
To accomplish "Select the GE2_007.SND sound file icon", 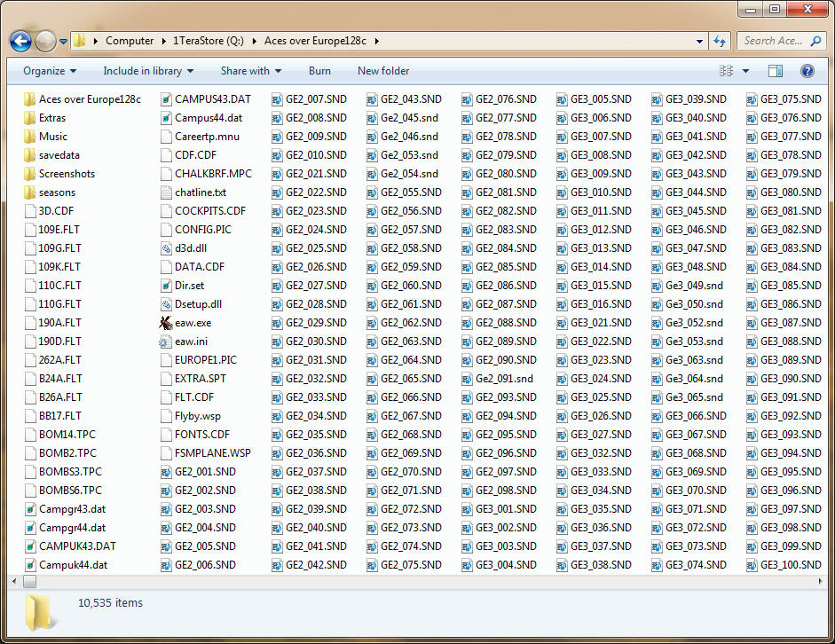I will click(276, 99).
